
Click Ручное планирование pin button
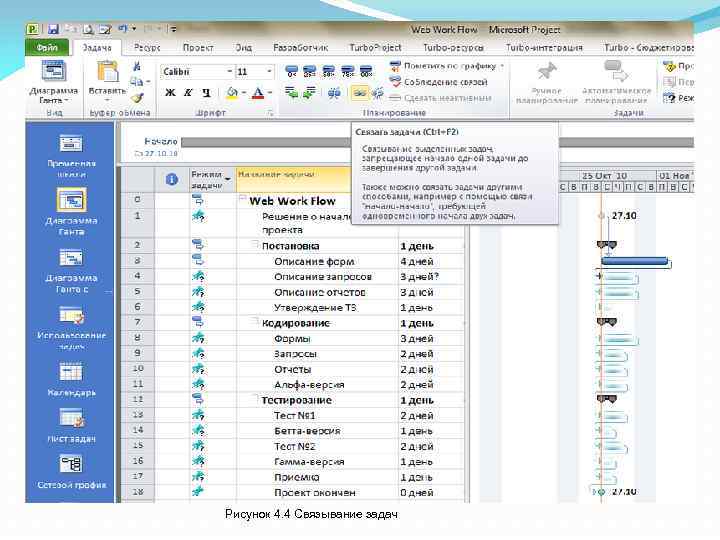546,83
